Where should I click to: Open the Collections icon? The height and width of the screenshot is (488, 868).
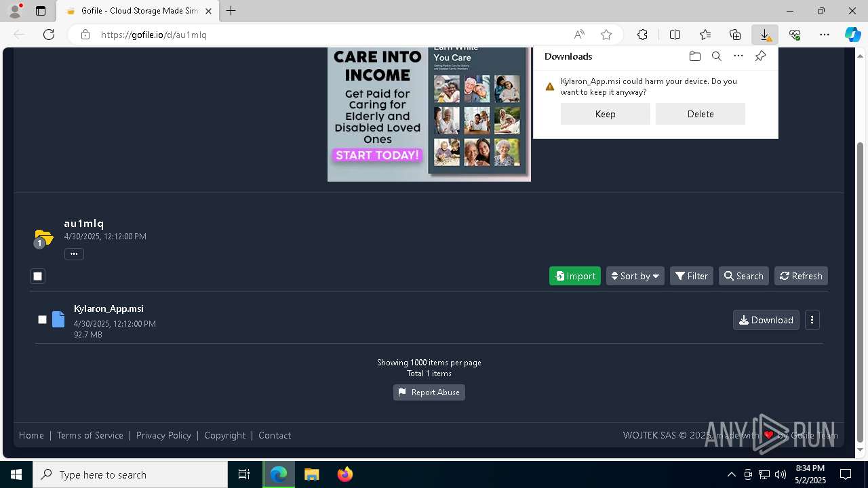tap(735, 35)
